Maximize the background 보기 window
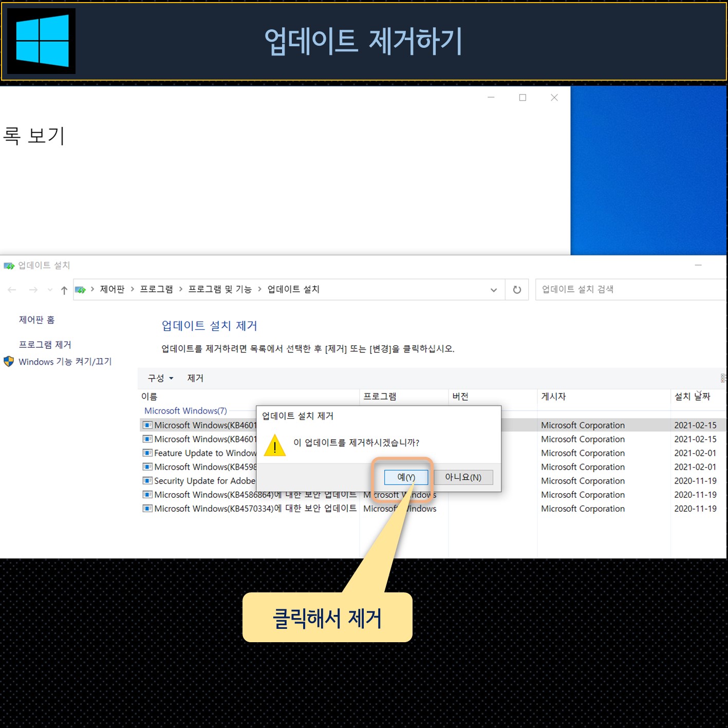 point(522,98)
